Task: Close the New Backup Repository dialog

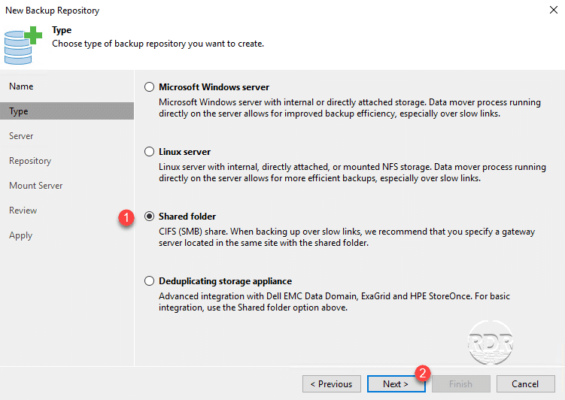Action: coord(553,10)
